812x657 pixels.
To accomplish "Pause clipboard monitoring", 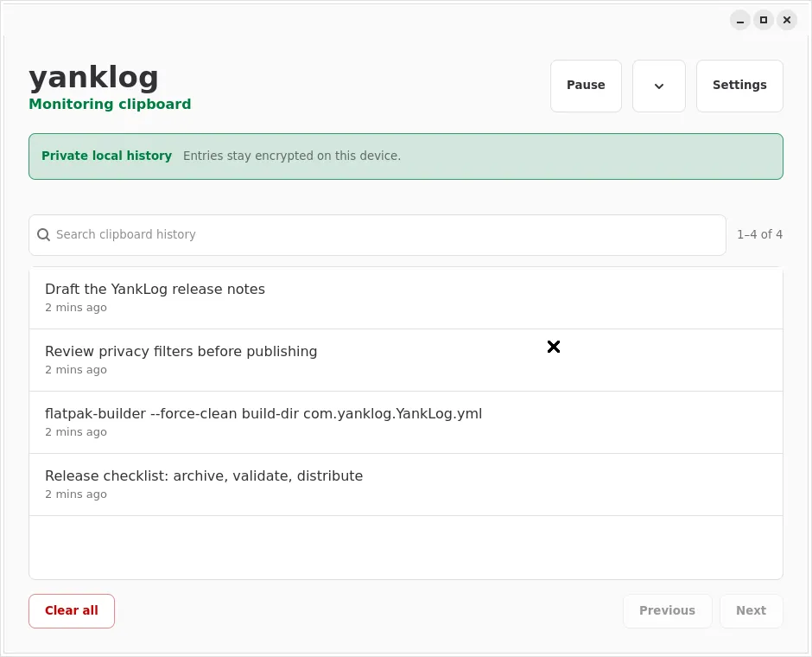I will click(586, 86).
